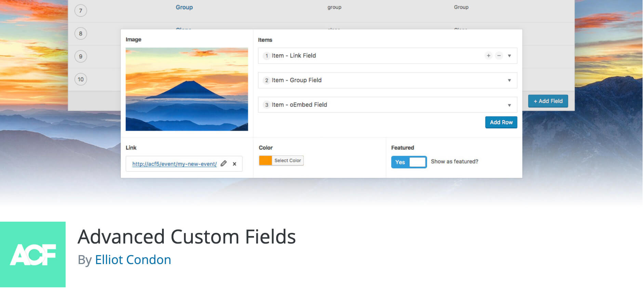Click the orange color swatch

tap(265, 160)
